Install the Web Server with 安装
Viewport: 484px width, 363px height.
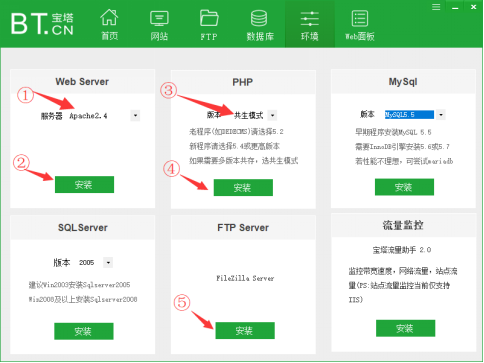pyautogui.click(x=84, y=184)
